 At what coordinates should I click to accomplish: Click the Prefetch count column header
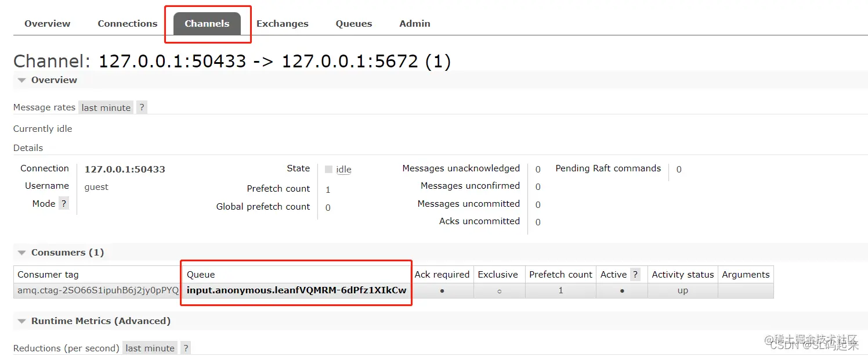pyautogui.click(x=560, y=275)
